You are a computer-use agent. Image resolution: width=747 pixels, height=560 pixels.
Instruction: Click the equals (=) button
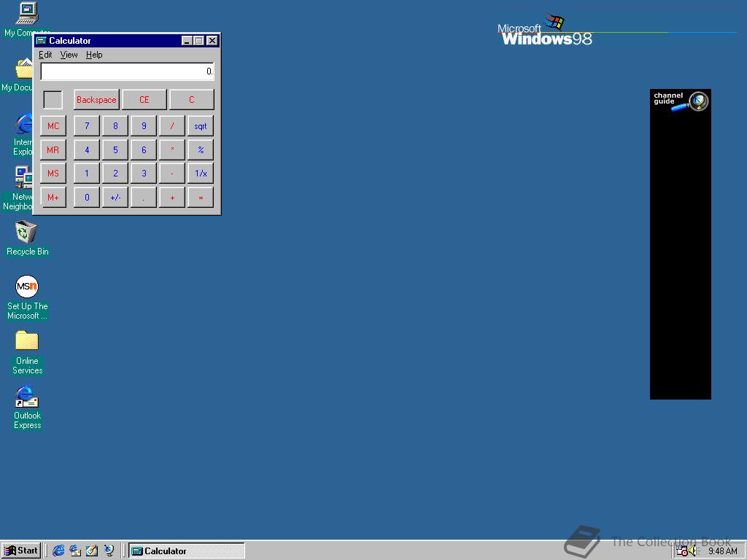(x=201, y=197)
